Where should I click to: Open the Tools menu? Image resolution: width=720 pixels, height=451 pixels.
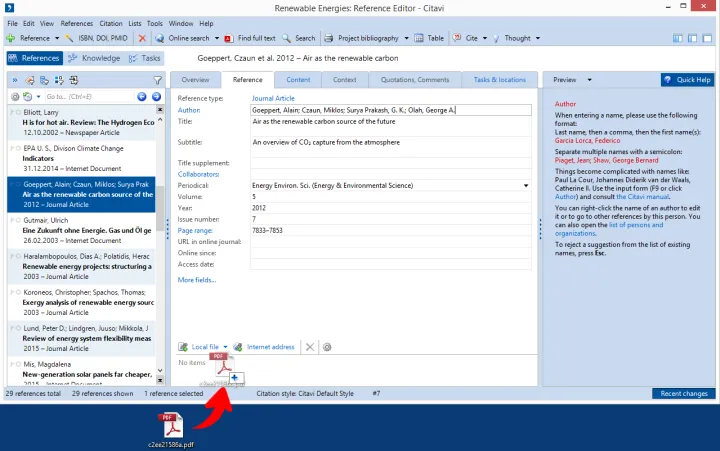pyautogui.click(x=155, y=23)
